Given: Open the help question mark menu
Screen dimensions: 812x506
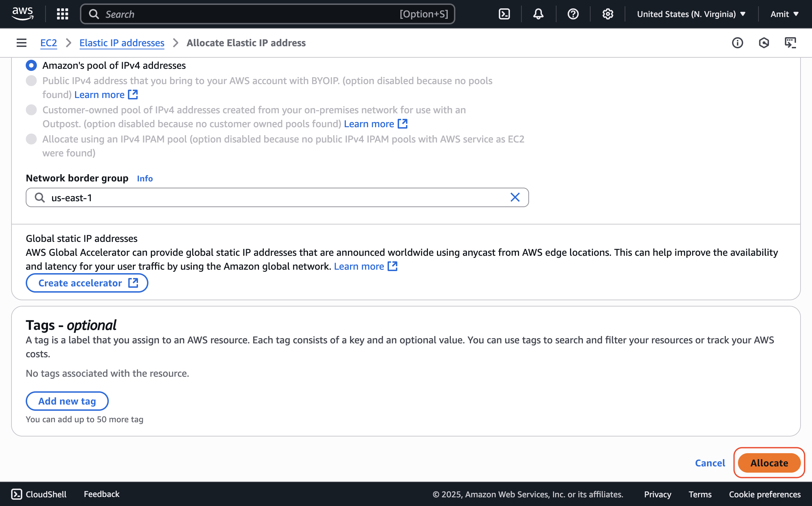Looking at the screenshot, I should 573,14.
